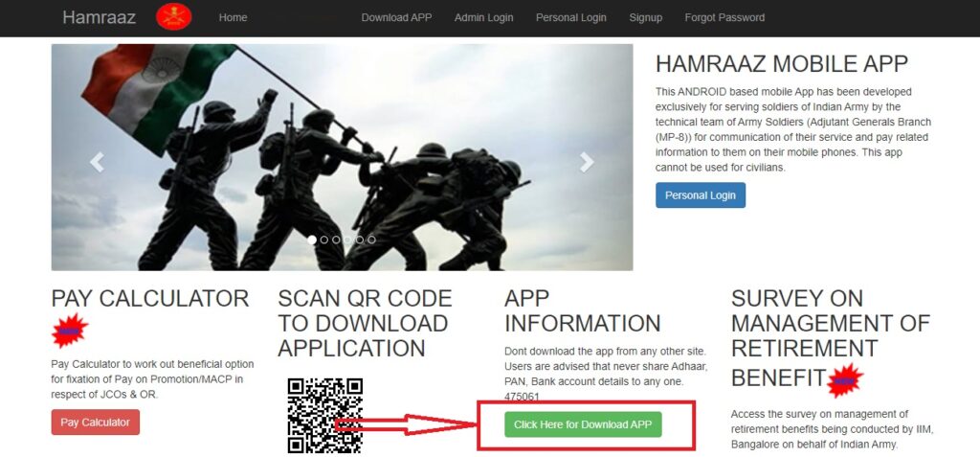Open the Hamraaz brand link

pyautogui.click(x=99, y=17)
